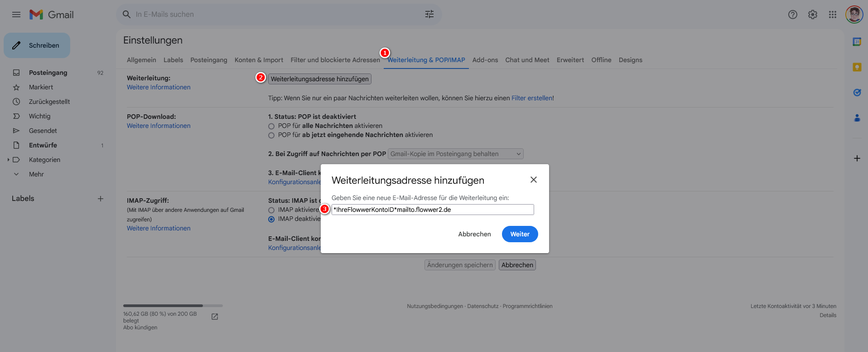Image resolution: width=868 pixels, height=352 pixels.
Task: Click Abbrechen below the settings
Action: pos(517,265)
